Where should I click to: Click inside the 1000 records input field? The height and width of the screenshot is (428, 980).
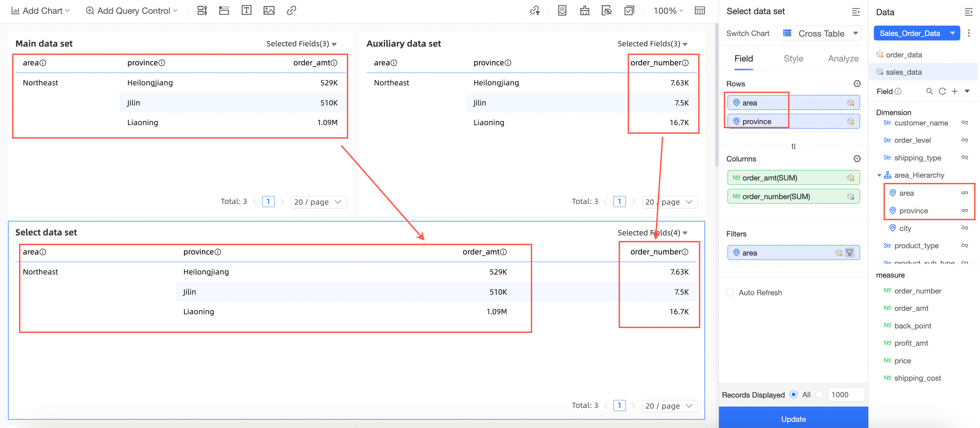846,394
